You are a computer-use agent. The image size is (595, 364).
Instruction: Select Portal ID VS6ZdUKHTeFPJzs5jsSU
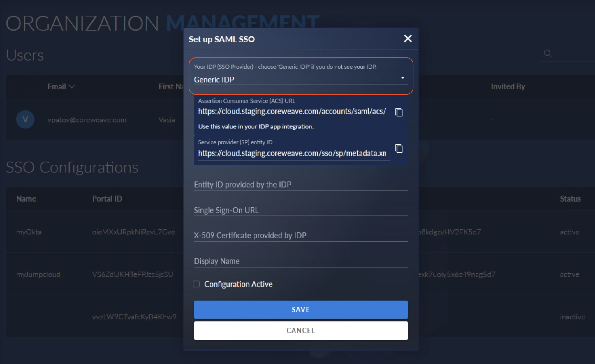coord(133,274)
